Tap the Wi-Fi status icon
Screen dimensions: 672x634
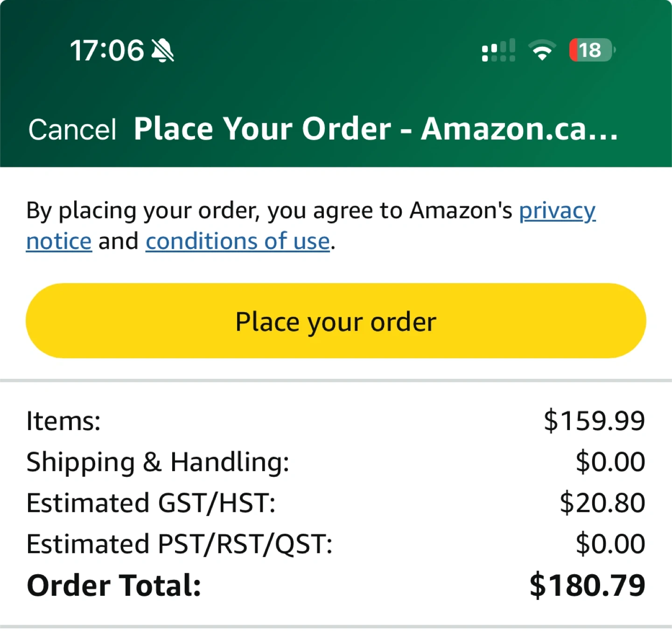[542, 50]
